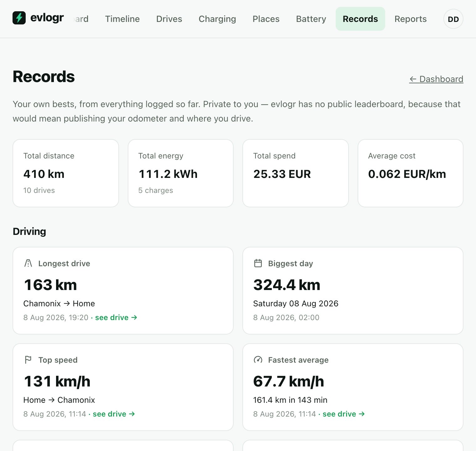This screenshot has height=451, width=476.
Task: Click the Home → Chamonix route text
Action: click(59, 400)
